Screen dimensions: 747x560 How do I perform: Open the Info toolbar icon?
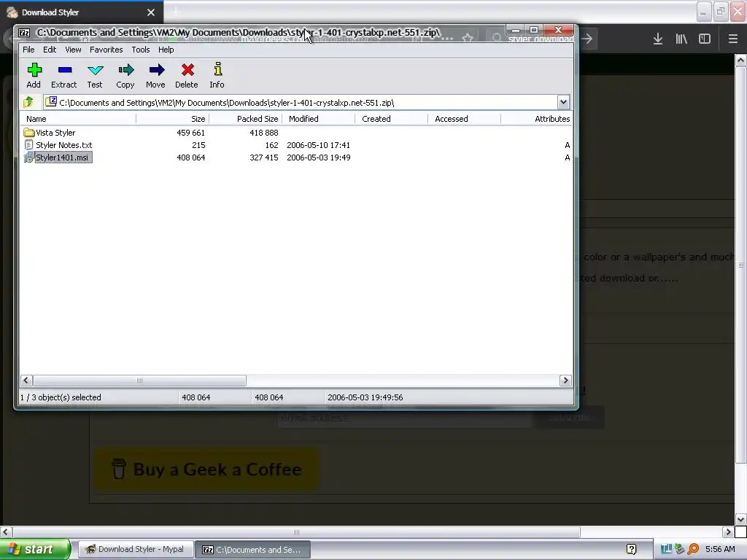pyautogui.click(x=217, y=69)
